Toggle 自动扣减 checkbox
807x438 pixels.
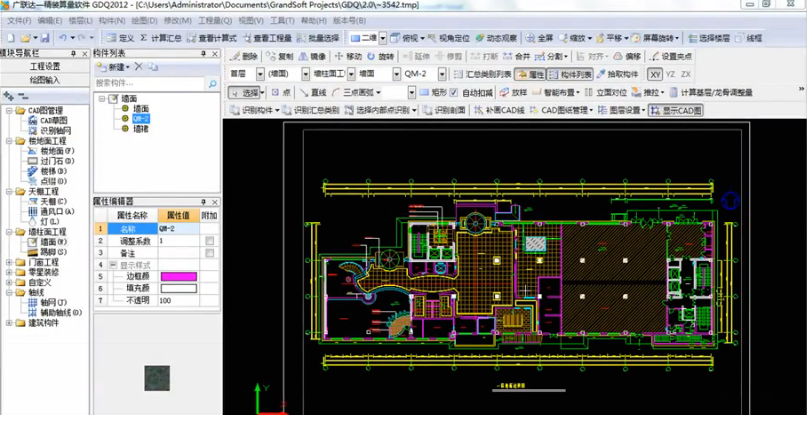[x=453, y=92]
